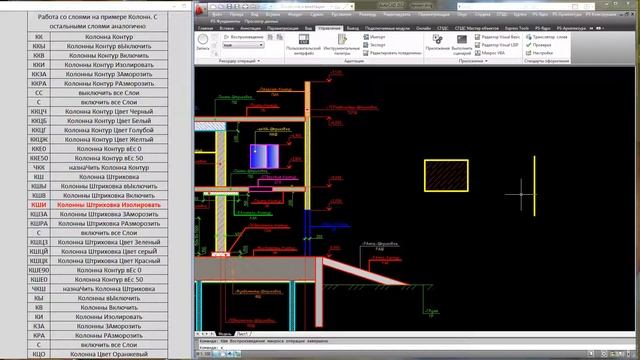Viewport: 640px width, 360px height.
Task: Click the cell Колонна Контур Цвет Голубой
Action: click(109, 130)
